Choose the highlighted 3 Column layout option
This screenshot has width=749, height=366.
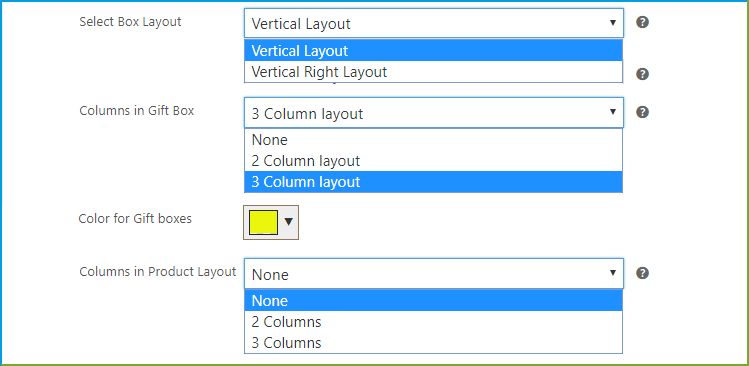tap(433, 182)
